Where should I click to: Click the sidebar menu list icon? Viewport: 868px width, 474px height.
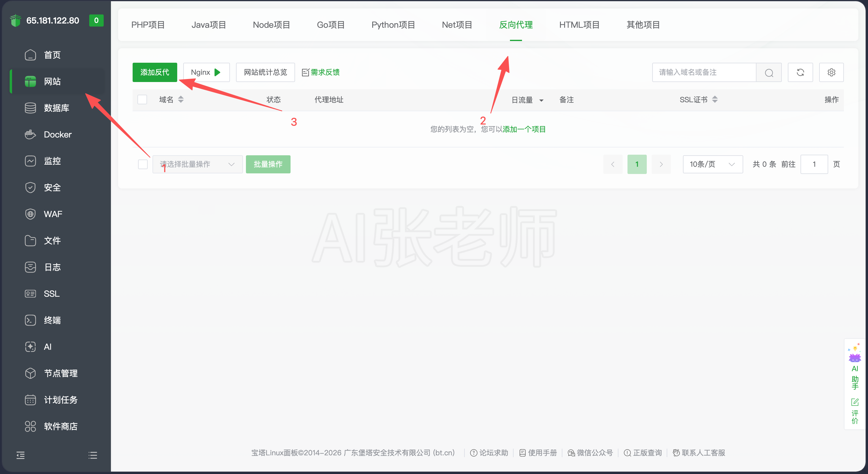coord(93,456)
